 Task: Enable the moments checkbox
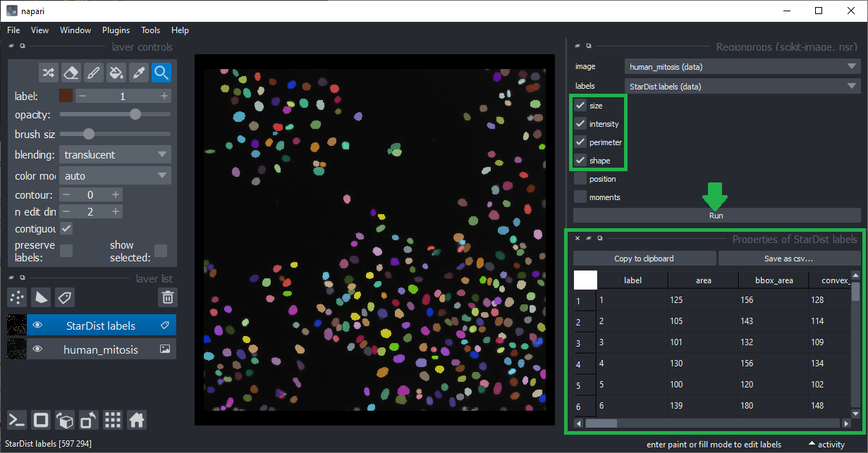point(580,197)
